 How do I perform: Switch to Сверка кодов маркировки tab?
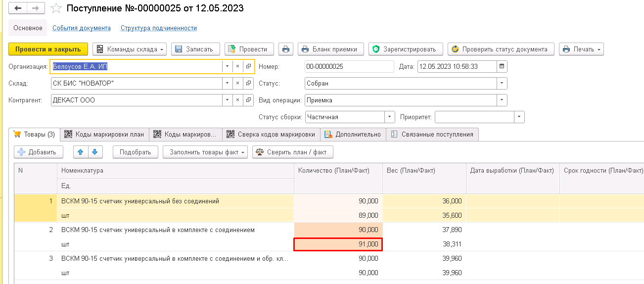tap(271, 134)
